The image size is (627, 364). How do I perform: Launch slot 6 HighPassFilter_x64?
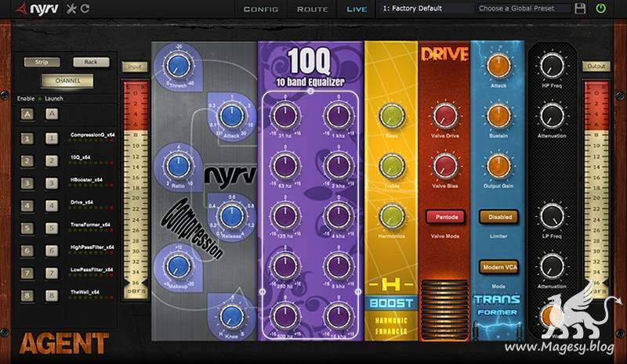pyautogui.click(x=52, y=251)
